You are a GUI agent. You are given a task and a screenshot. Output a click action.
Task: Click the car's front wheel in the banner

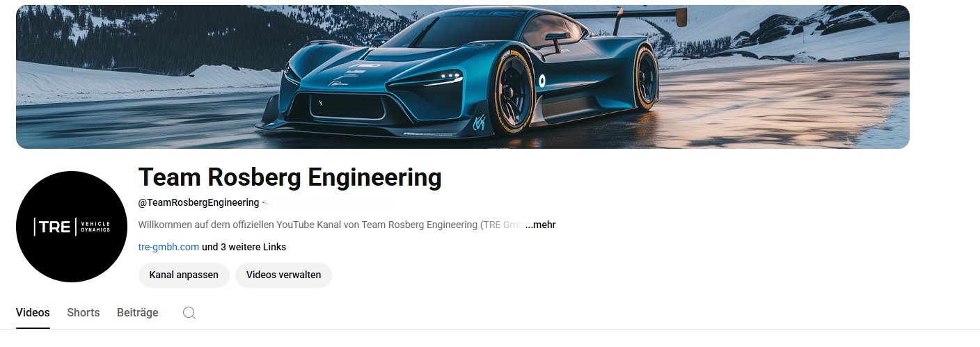514,96
